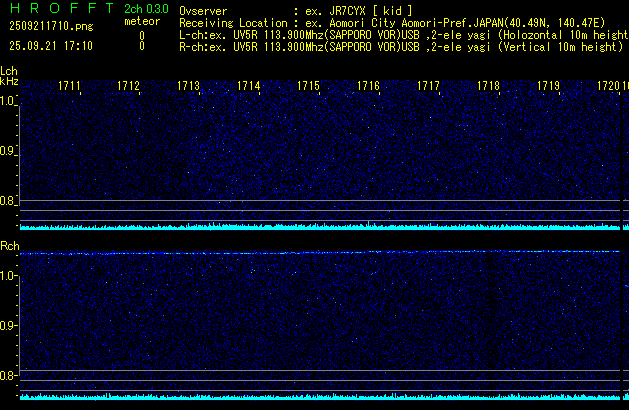The height and width of the screenshot is (410, 629).
Task: Click the Rch channel label
Action: pos(9,246)
